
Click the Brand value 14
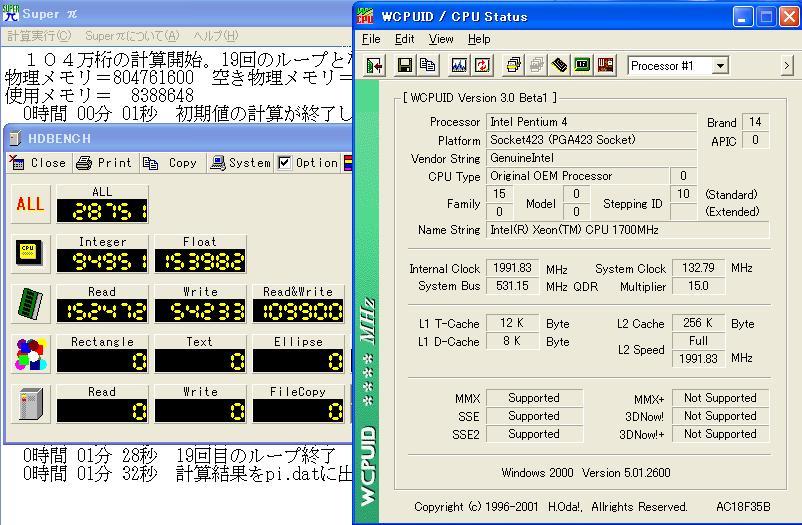pyautogui.click(x=755, y=122)
